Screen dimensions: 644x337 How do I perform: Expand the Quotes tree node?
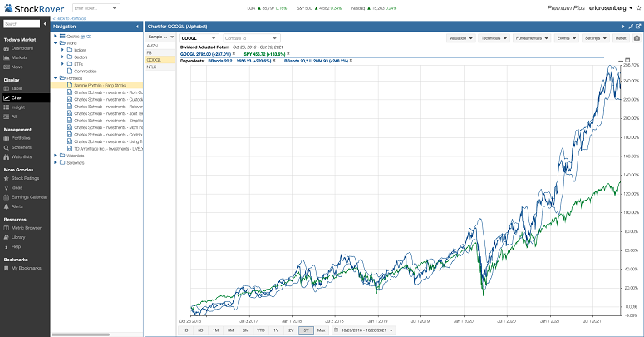[55, 37]
